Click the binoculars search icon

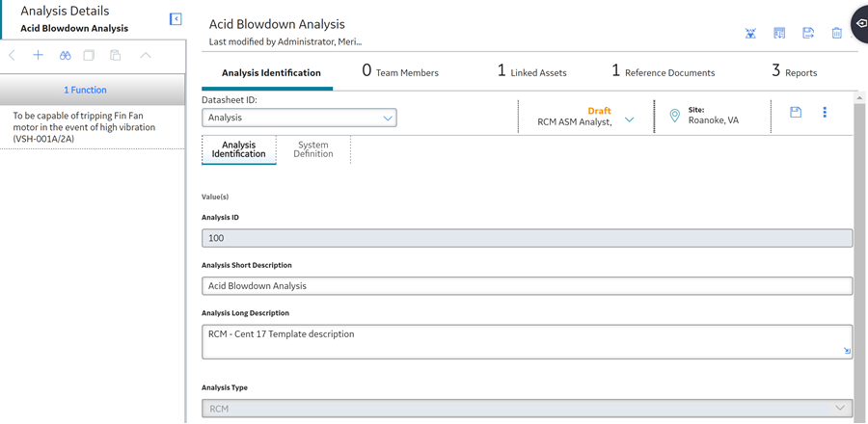point(66,55)
